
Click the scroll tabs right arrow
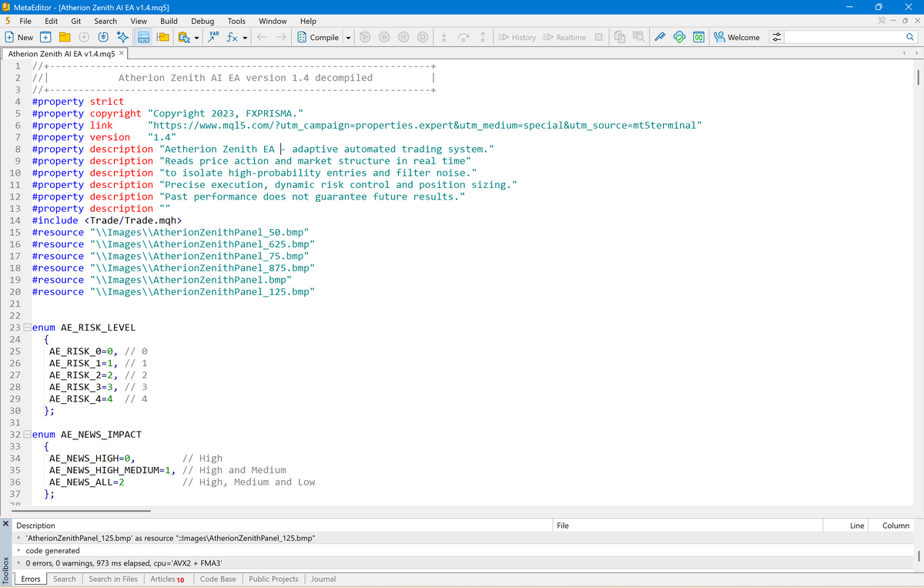917,53
